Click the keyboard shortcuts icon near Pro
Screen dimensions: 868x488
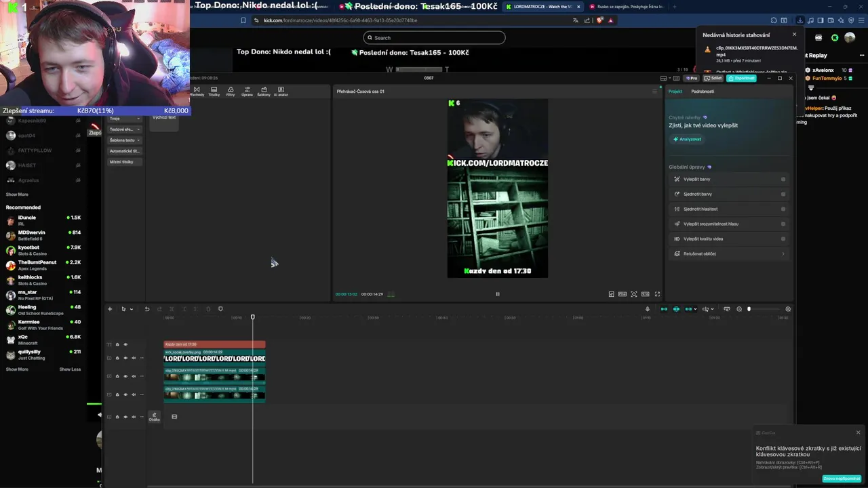click(676, 78)
